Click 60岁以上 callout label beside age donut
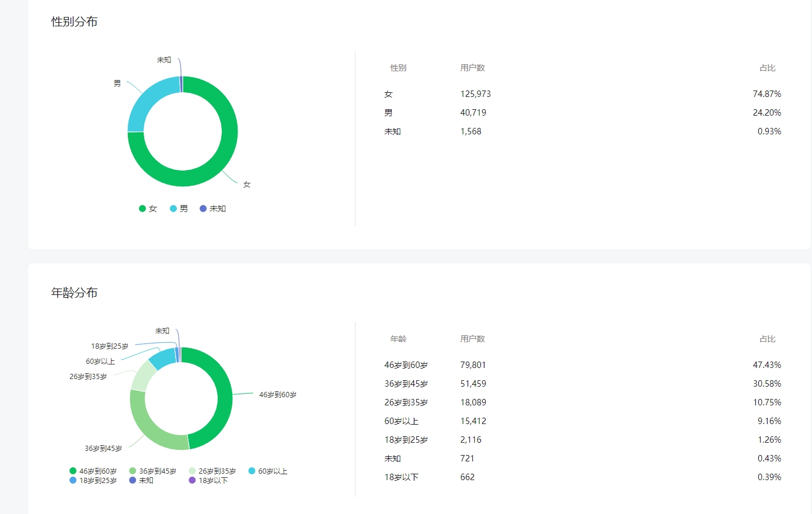 [x=100, y=362]
